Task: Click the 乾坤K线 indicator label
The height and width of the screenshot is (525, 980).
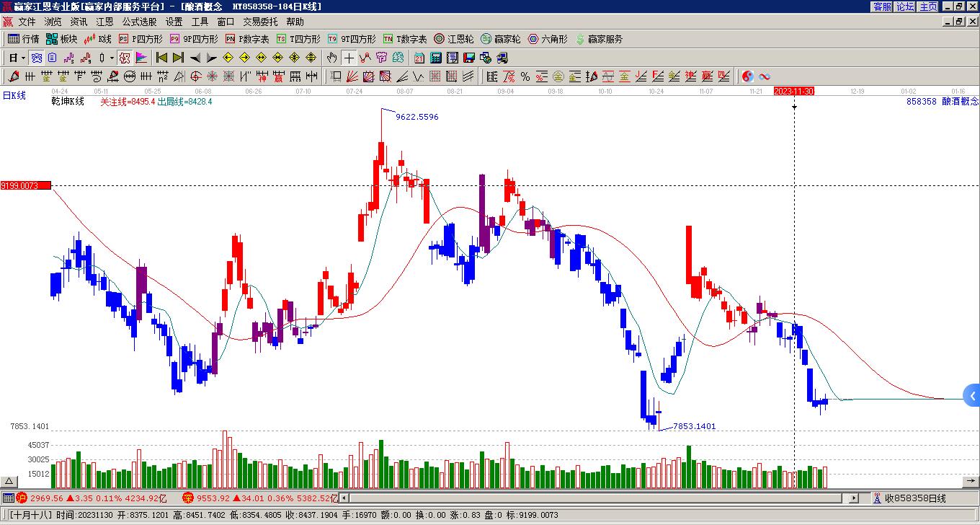Action: (x=68, y=102)
